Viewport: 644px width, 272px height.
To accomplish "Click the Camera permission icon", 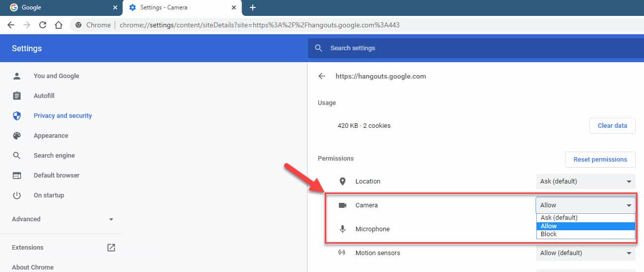I will [x=342, y=205].
